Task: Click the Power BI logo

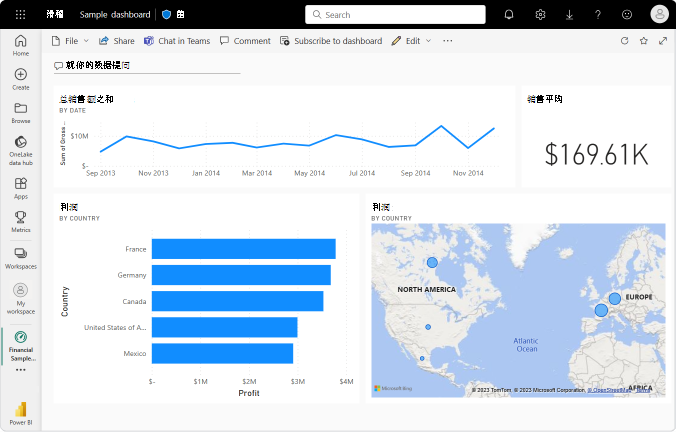Action: [21, 413]
